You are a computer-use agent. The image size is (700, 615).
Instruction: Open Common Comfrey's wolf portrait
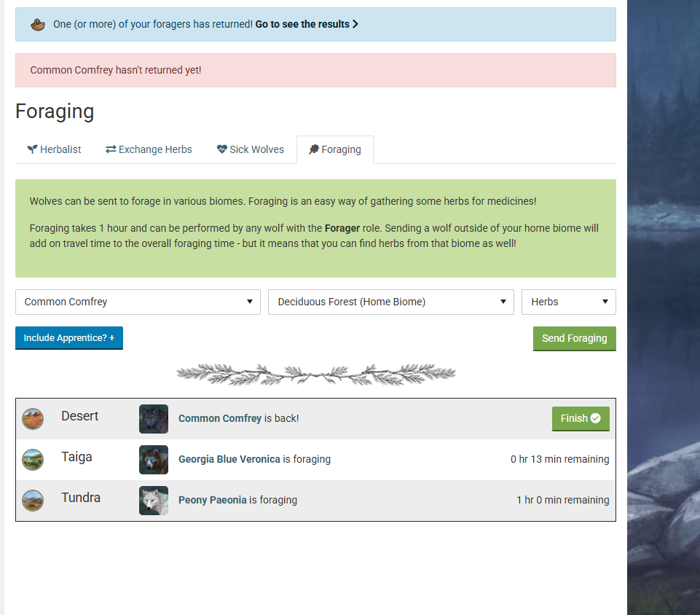click(154, 419)
